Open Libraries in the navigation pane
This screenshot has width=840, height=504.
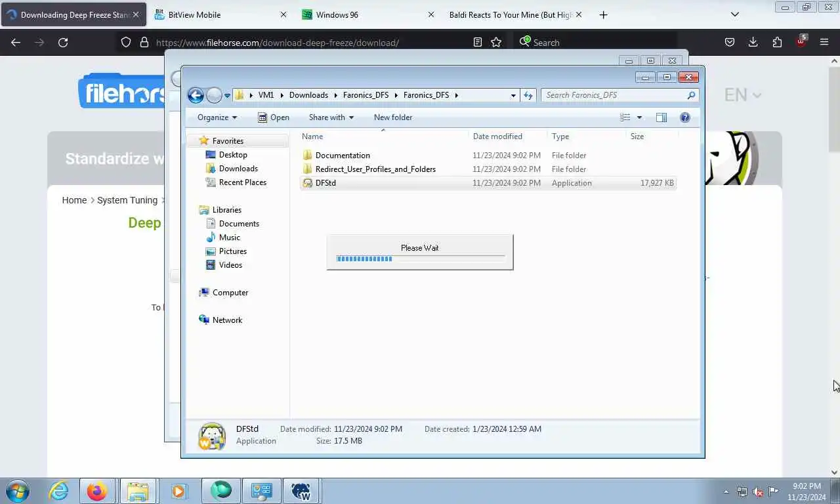point(226,210)
